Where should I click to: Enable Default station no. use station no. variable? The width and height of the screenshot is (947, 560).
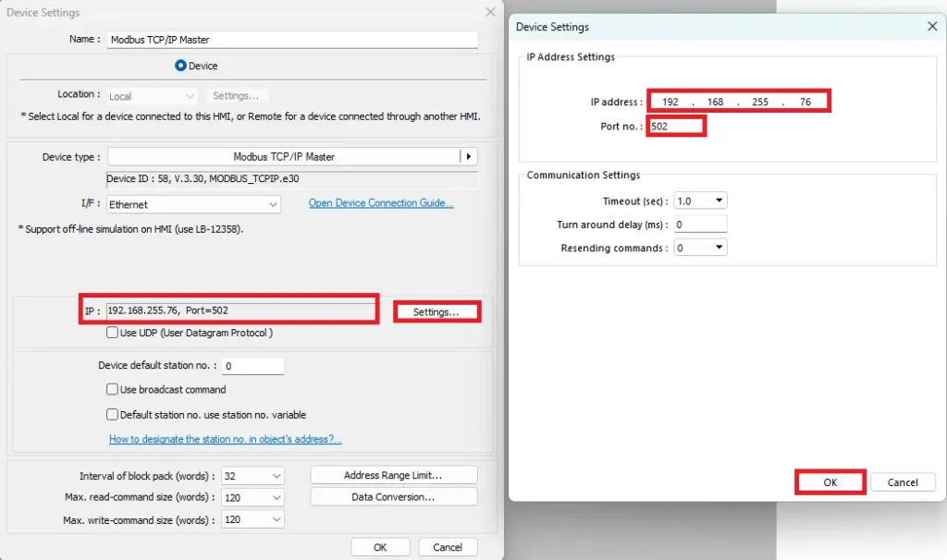(113, 414)
